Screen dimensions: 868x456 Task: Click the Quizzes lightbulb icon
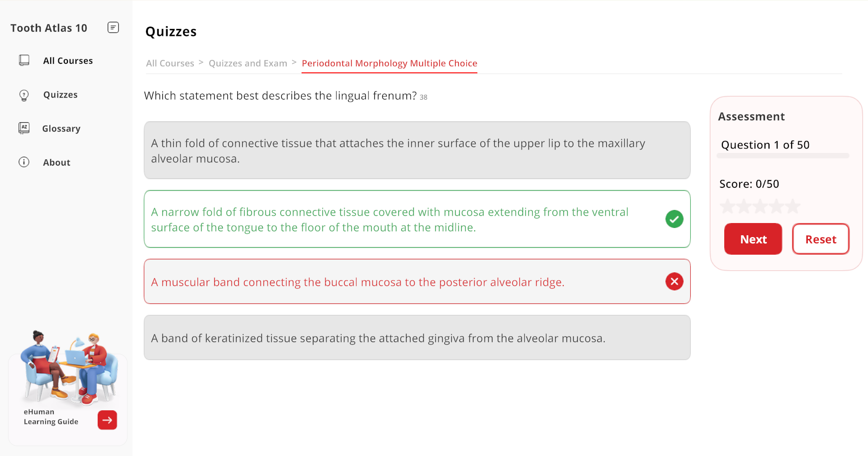tap(24, 95)
